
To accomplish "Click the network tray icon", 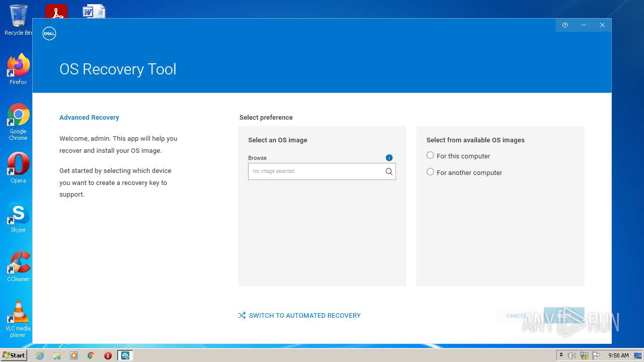I will 584,355.
